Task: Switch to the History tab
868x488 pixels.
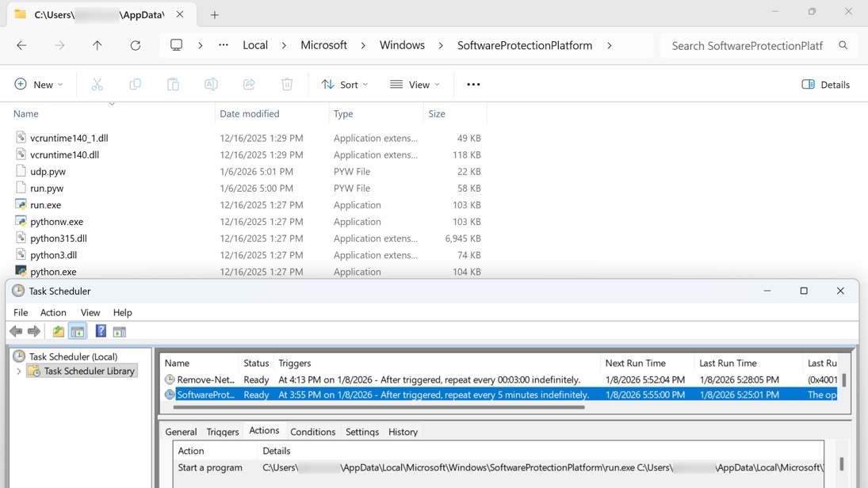Action: pyautogui.click(x=403, y=432)
